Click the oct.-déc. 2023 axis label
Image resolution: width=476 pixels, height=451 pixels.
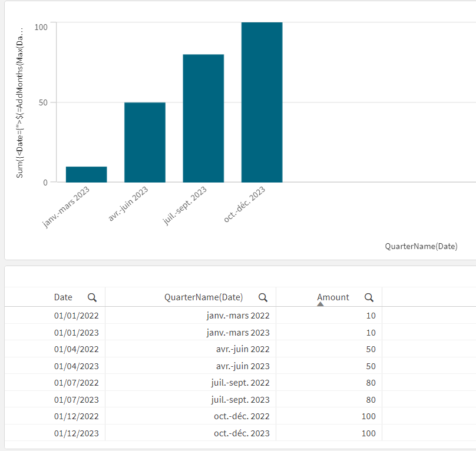click(244, 204)
